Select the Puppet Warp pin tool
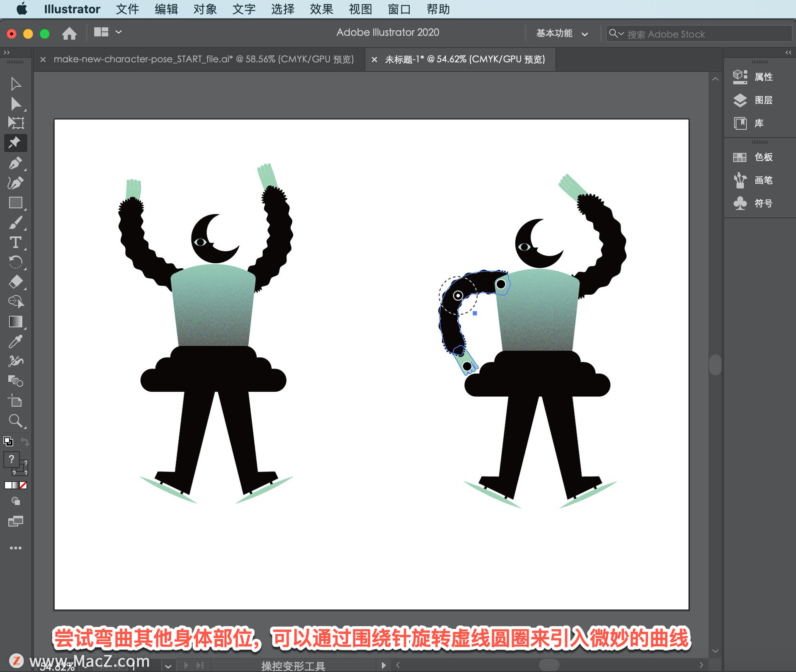796x672 pixels. [x=16, y=143]
